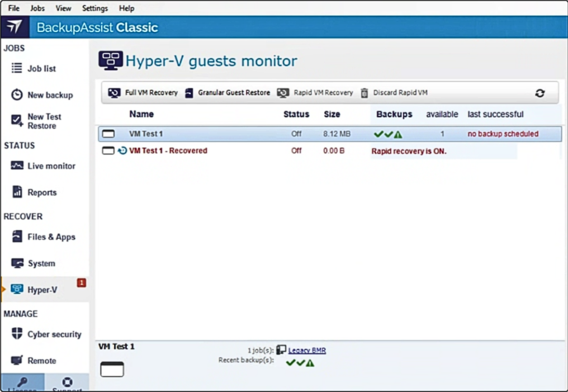Click the refresh icon in the toolbar
This screenshot has height=392, width=568.
[539, 93]
